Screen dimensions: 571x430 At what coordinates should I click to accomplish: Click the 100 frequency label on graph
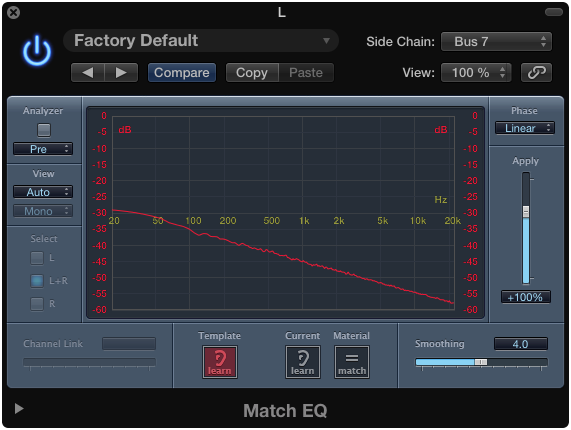point(193,221)
